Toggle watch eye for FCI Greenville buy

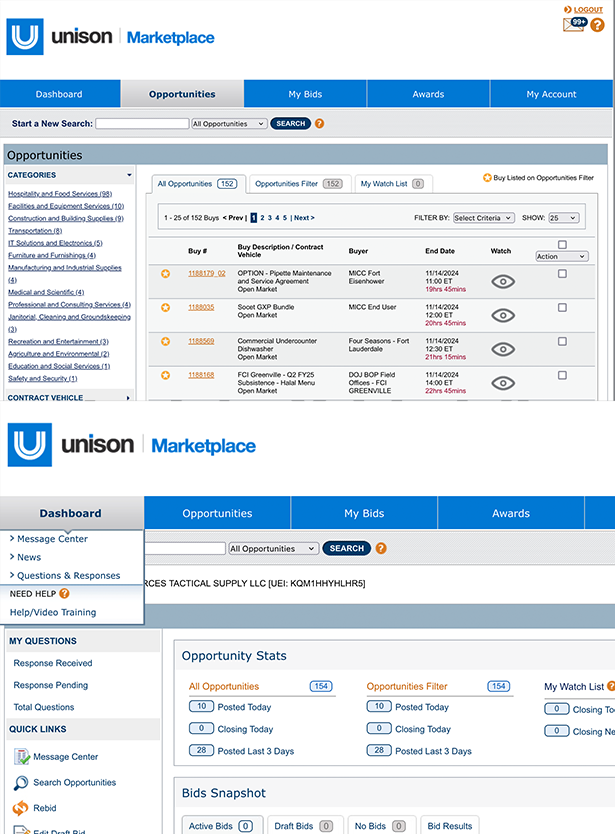pyautogui.click(x=503, y=383)
